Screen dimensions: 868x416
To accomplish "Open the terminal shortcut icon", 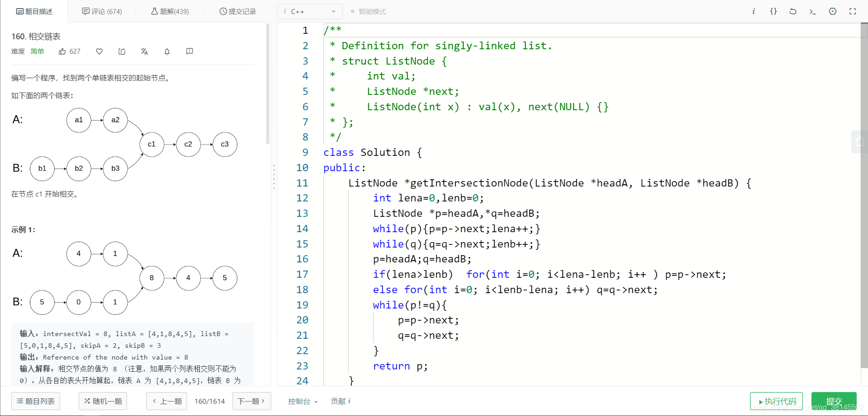I will 812,11.
